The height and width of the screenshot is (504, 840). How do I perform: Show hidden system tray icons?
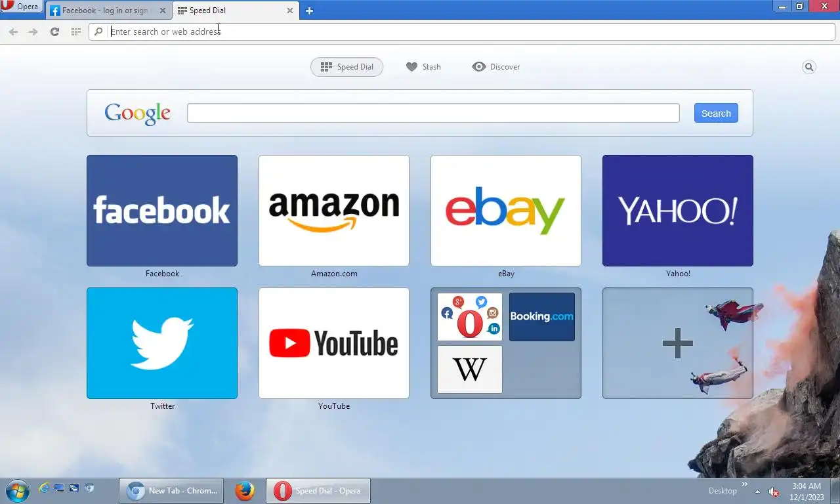coord(757,492)
